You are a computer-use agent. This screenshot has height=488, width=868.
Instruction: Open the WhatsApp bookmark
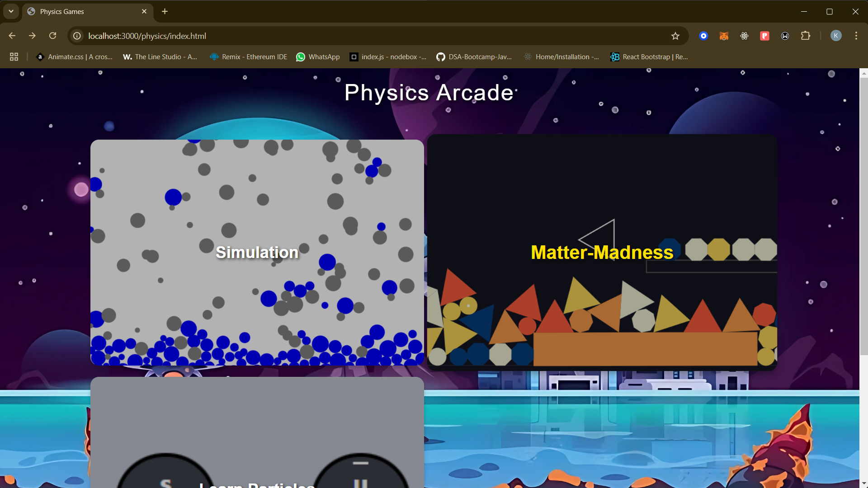318,57
